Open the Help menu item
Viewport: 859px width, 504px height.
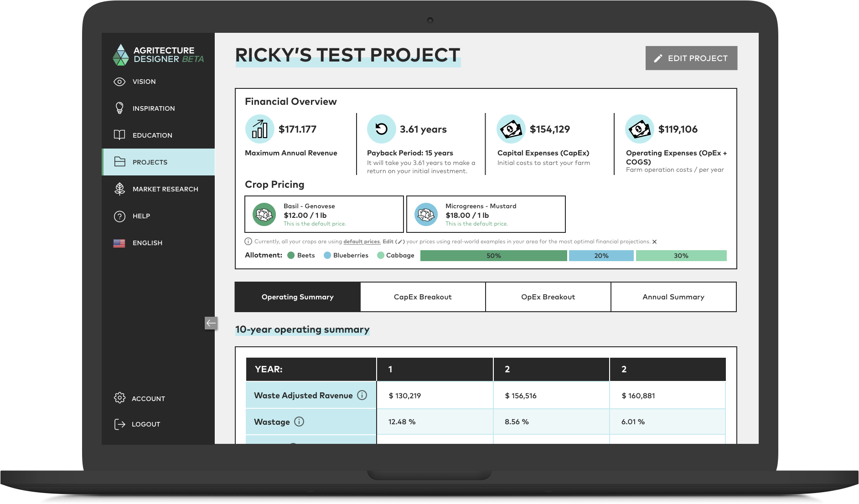[158, 216]
